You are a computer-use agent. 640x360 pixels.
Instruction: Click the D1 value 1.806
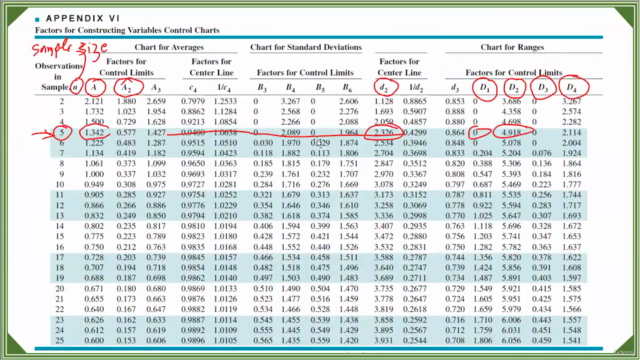click(482, 341)
